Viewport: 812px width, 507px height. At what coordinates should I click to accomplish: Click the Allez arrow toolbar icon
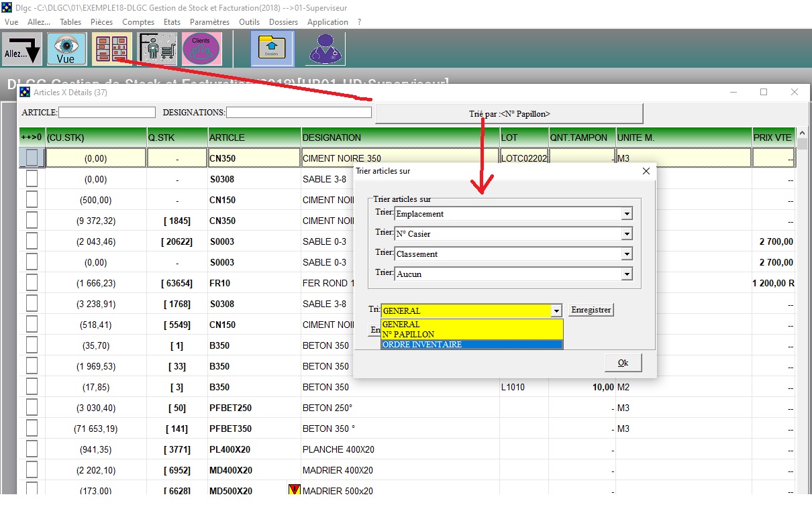click(x=22, y=50)
